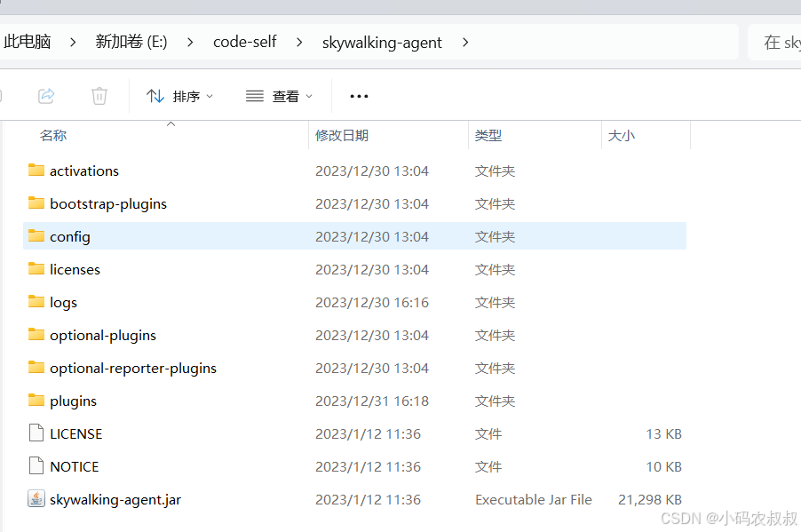Screen dimensions: 801x532
Task: Select the config folder name
Action: (x=70, y=236)
